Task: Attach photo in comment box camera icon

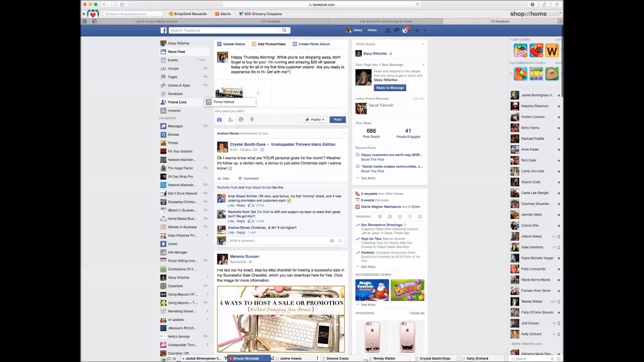Action: pyautogui.click(x=332, y=241)
